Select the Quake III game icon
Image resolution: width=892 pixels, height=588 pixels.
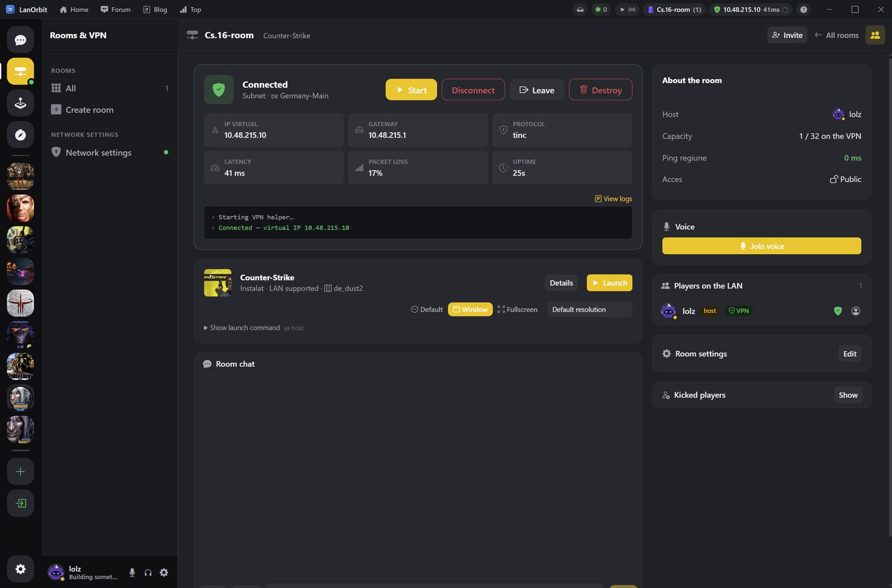pos(20,303)
